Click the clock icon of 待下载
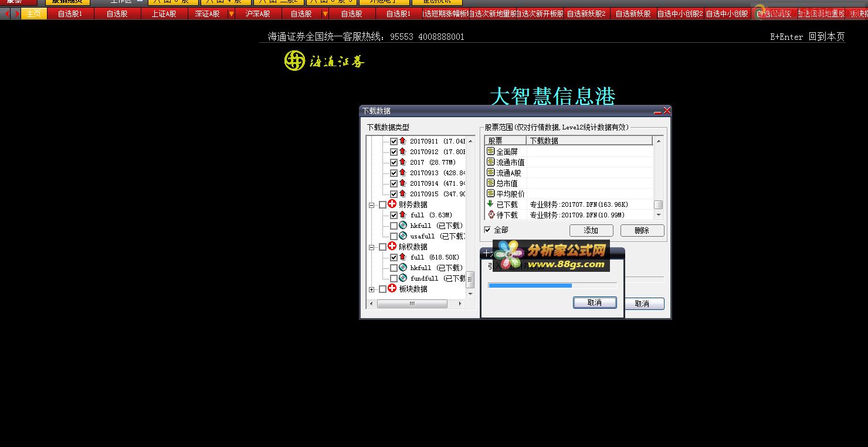This screenshot has height=447, width=868. [x=491, y=214]
